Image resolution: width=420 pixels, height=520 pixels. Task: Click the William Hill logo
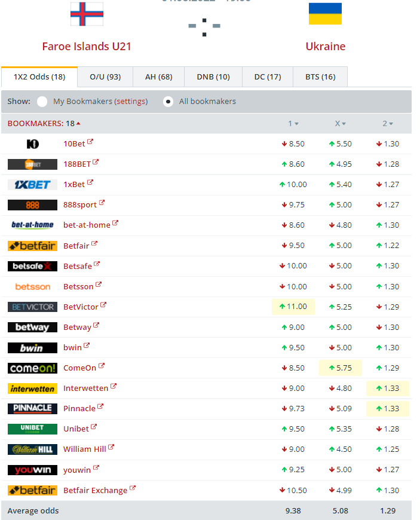coord(32,449)
